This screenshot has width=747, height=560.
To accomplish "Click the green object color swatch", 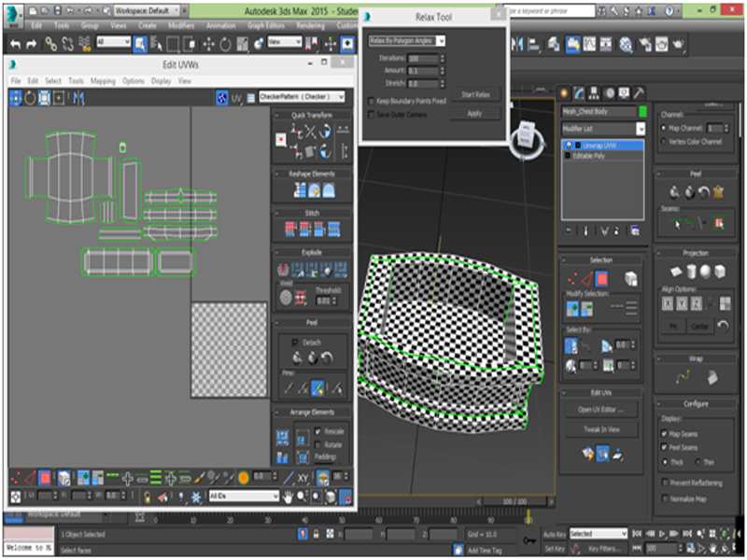I will (x=642, y=111).
